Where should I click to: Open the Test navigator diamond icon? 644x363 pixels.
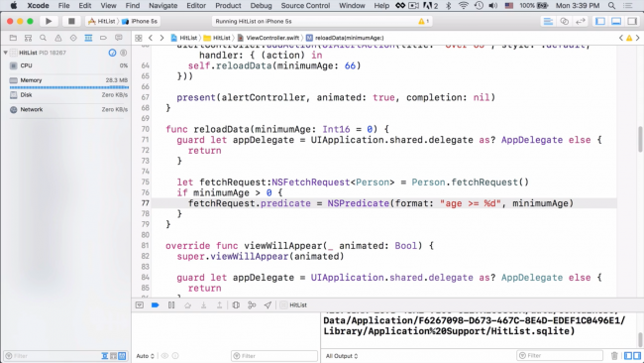coord(73,38)
